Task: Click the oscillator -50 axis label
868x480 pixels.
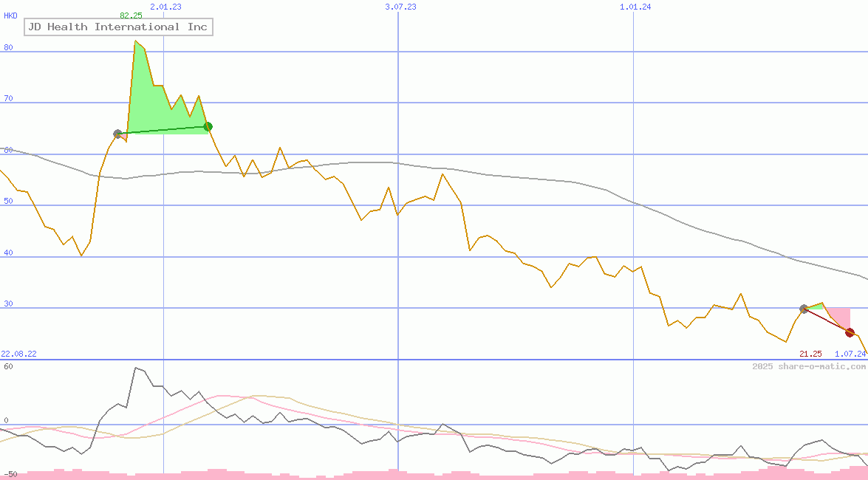Action: pos(9,475)
